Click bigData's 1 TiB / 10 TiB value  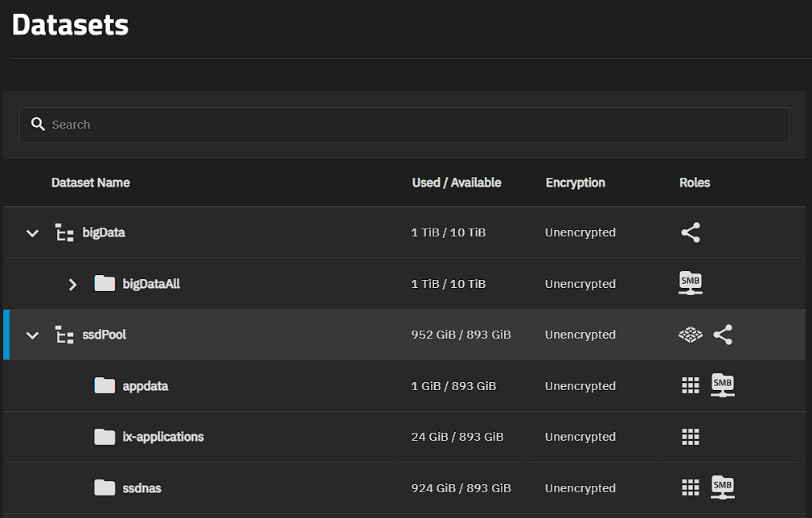coord(449,232)
